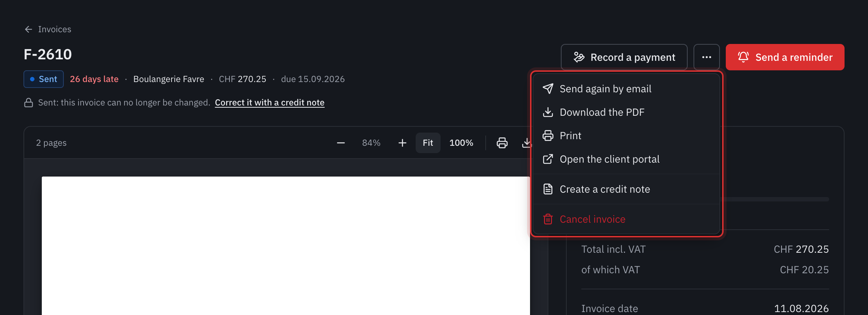Viewport: 868px width, 315px height.
Task: Select Cancel invoice in red
Action: [x=626, y=219]
